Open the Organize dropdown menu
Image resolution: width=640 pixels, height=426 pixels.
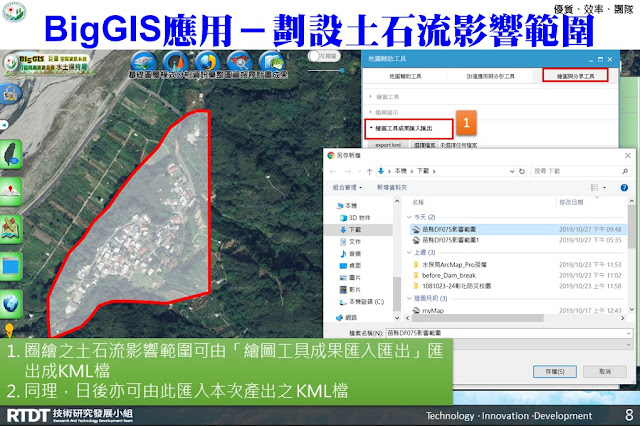pos(347,188)
